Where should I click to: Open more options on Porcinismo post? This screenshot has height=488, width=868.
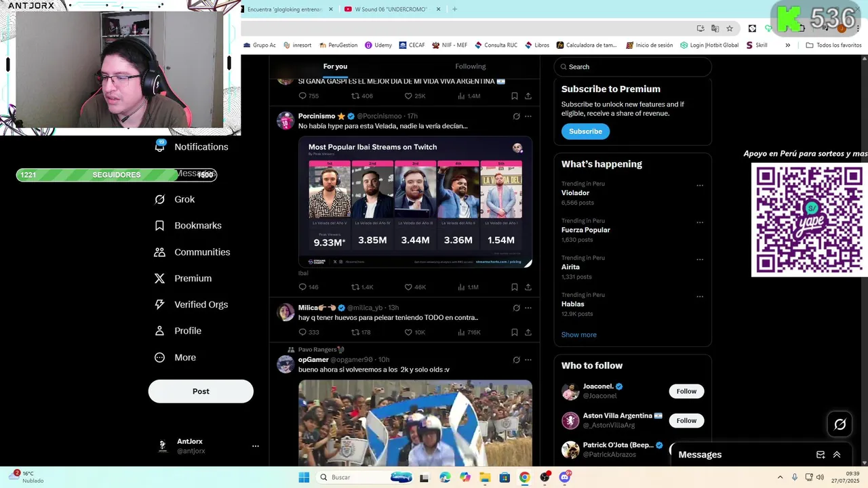point(528,116)
